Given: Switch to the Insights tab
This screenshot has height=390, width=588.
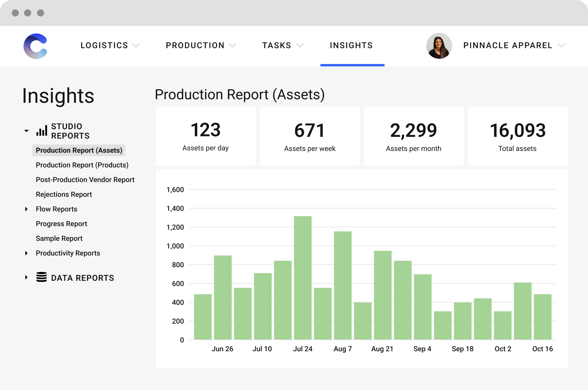Looking at the screenshot, I should point(352,46).
